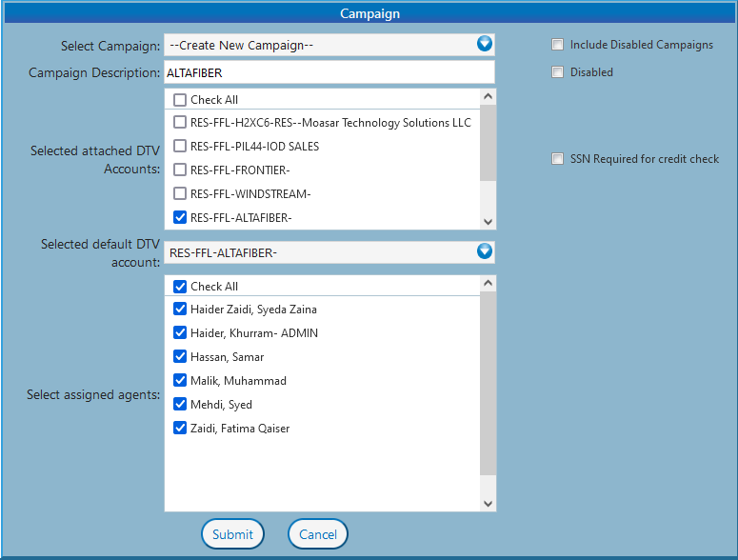Enable SSN Required for credit check
Image resolution: width=738 pixels, height=560 pixels.
[x=558, y=159]
